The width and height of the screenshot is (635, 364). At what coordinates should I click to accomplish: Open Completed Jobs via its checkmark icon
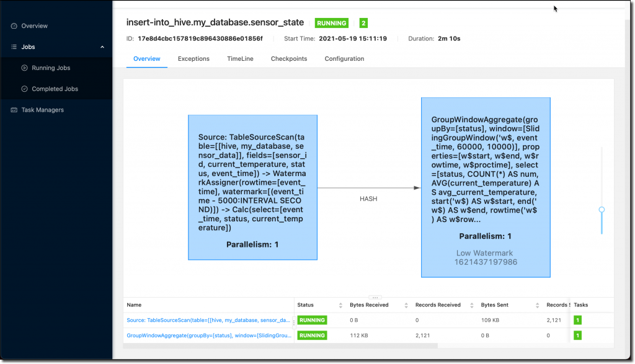coord(24,89)
